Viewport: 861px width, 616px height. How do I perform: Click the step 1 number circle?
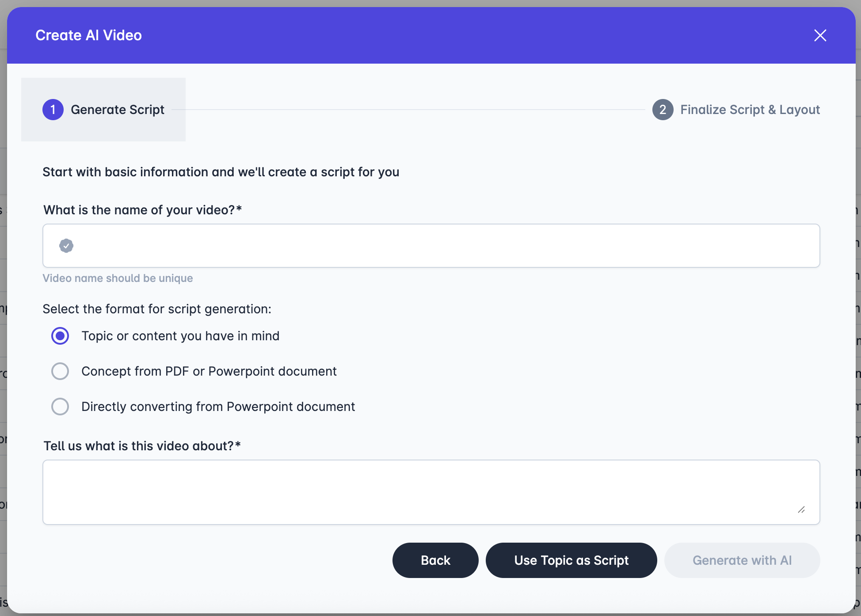point(53,110)
